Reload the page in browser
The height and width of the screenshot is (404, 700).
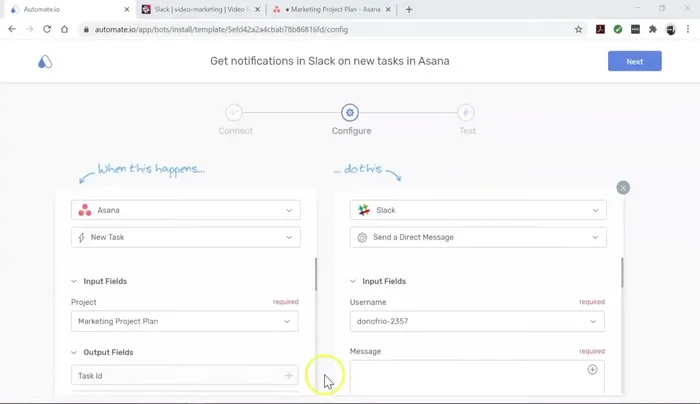[46, 29]
